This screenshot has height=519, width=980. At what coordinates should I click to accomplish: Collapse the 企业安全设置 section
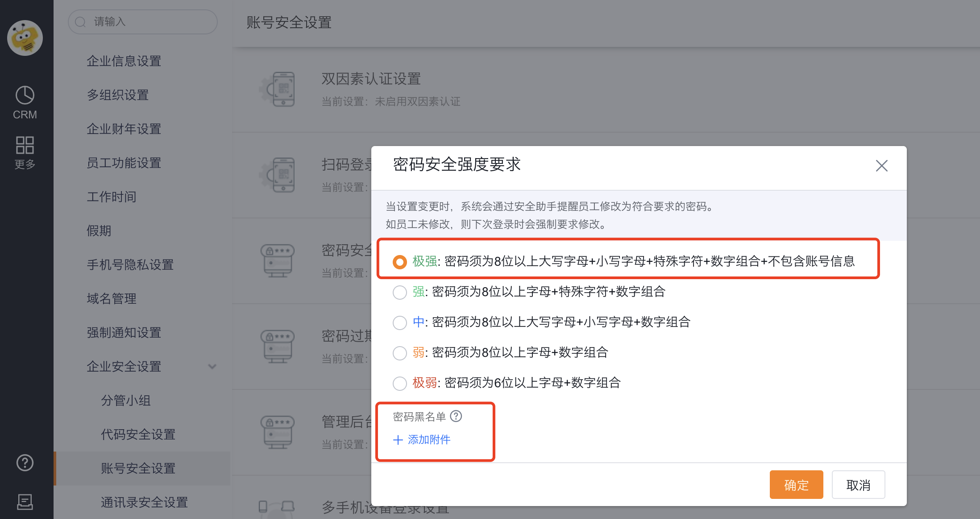pos(212,366)
